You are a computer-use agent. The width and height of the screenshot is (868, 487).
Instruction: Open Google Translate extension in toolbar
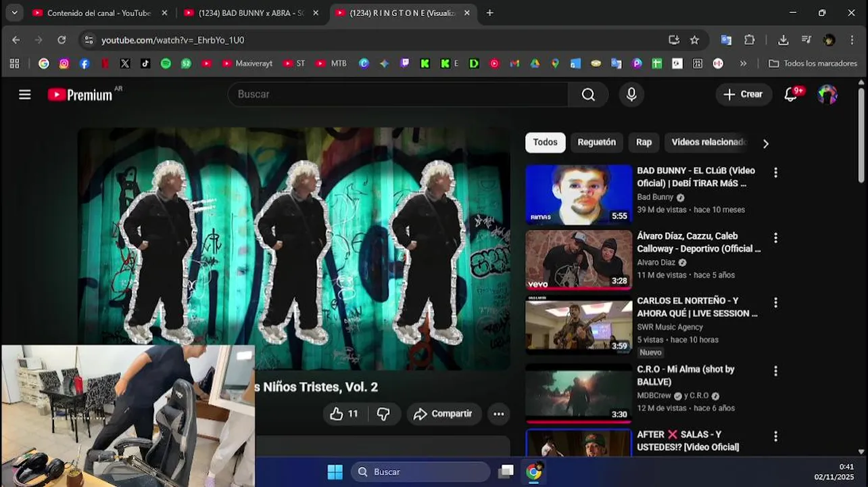(x=726, y=40)
